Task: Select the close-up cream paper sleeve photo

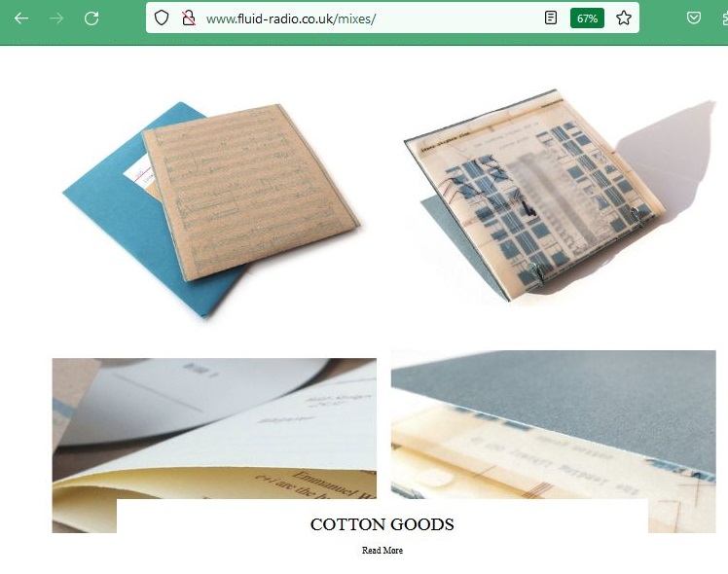Action: (x=214, y=446)
